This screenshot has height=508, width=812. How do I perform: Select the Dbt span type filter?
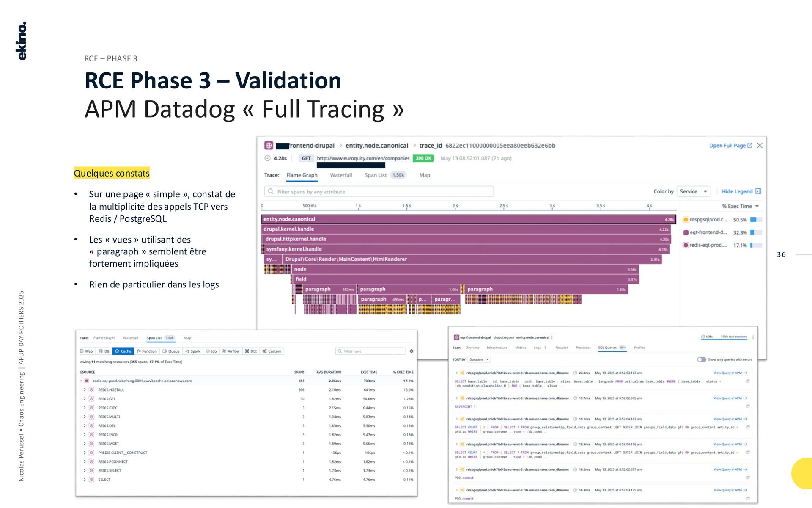pyautogui.click(x=251, y=351)
